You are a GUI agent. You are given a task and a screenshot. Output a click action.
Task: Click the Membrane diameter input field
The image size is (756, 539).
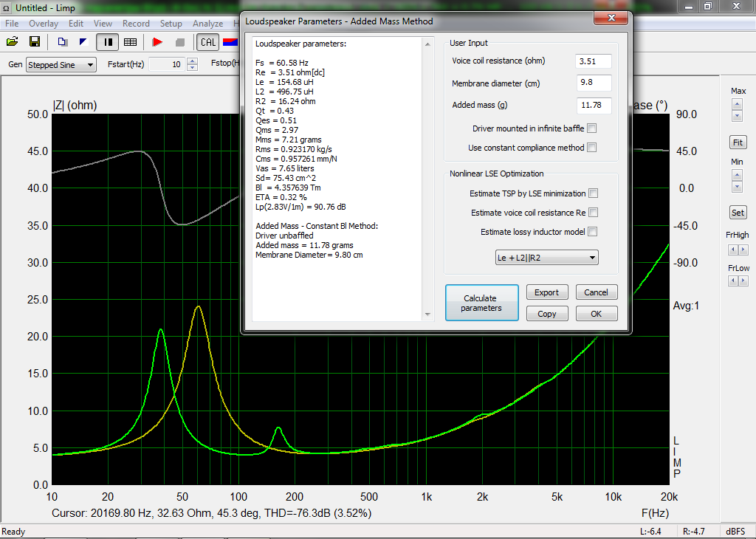(594, 83)
